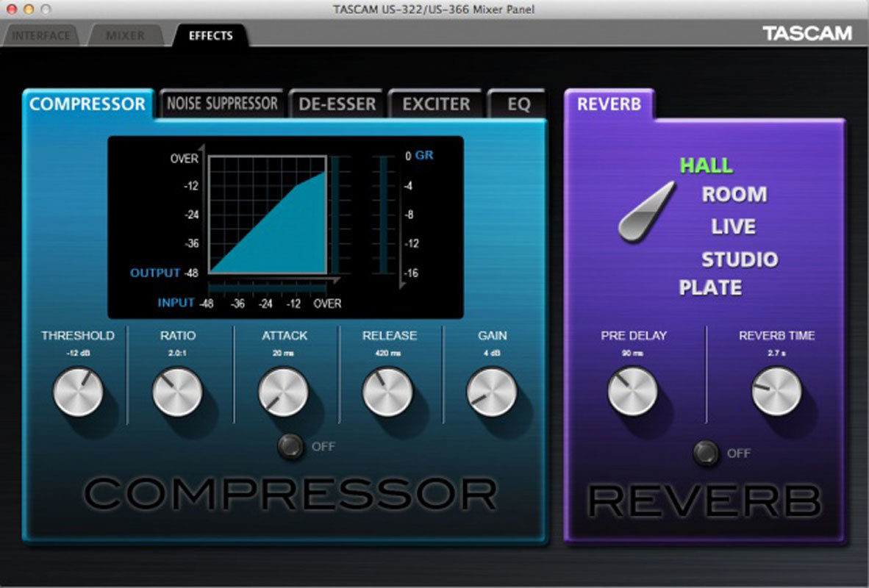Switch to the Noise Suppressor tab
The height and width of the screenshot is (588, 869).
(x=221, y=104)
